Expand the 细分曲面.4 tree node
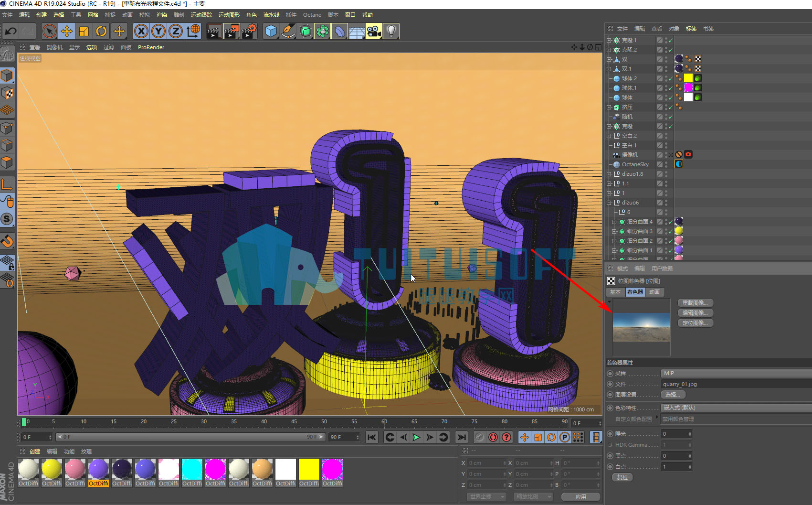The height and width of the screenshot is (505, 812). pyautogui.click(x=614, y=222)
